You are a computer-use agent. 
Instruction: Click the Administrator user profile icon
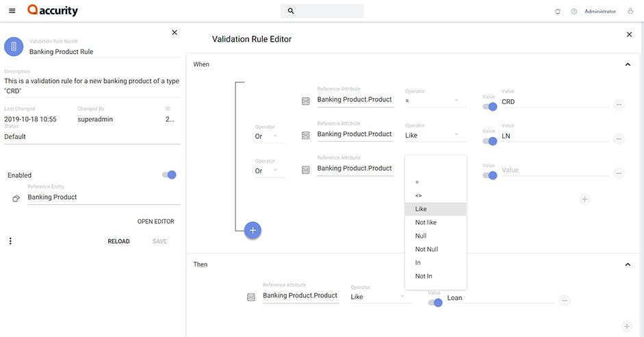tap(630, 11)
